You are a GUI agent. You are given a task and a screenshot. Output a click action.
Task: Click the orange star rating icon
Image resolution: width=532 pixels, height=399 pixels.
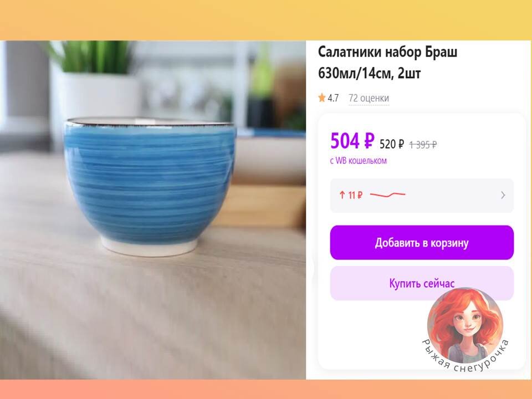[x=321, y=98]
